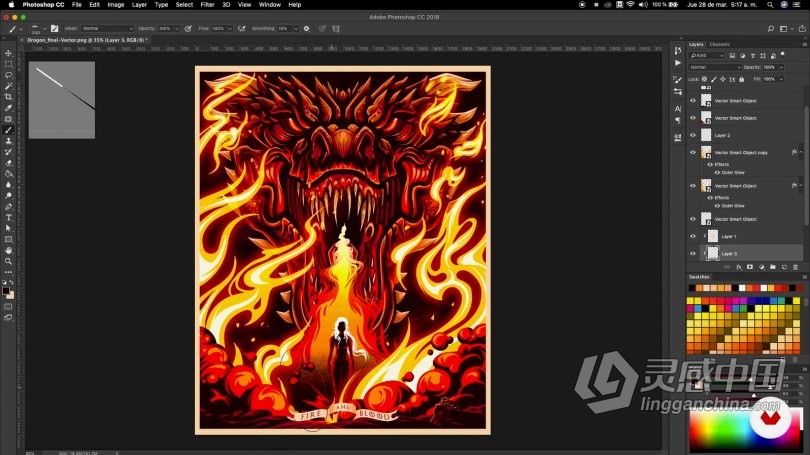Pick a color from the spectrum ramp

[744, 431]
